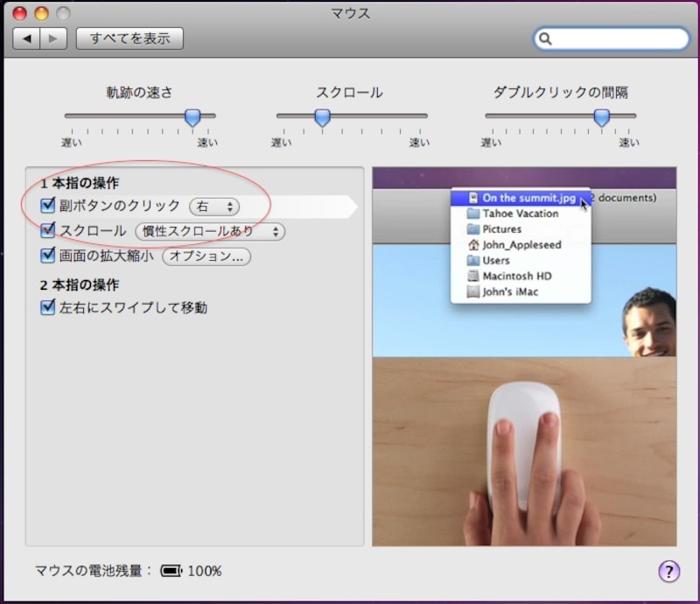This screenshot has height=604, width=700.
Task: Click the magnifying glass in the search field
Action: [547, 39]
